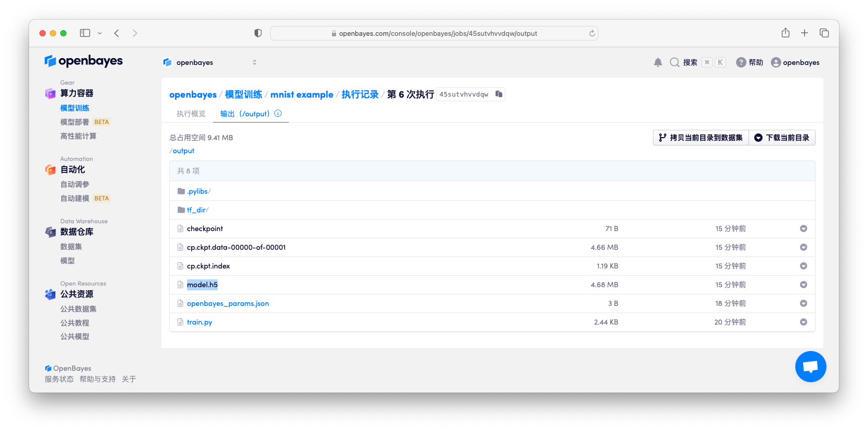
Task: Toggle the Safari sidebar
Action: point(85,33)
